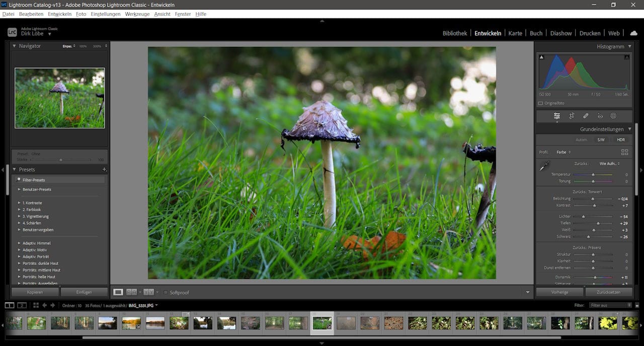Select the Red Eye correction tool
This screenshot has width=644, height=346.
click(x=600, y=116)
